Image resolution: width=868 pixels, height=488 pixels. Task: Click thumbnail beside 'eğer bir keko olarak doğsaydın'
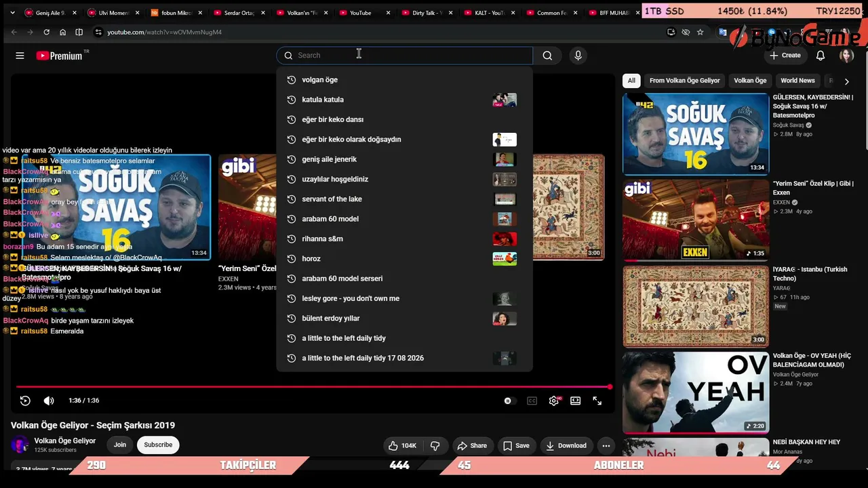505,140
